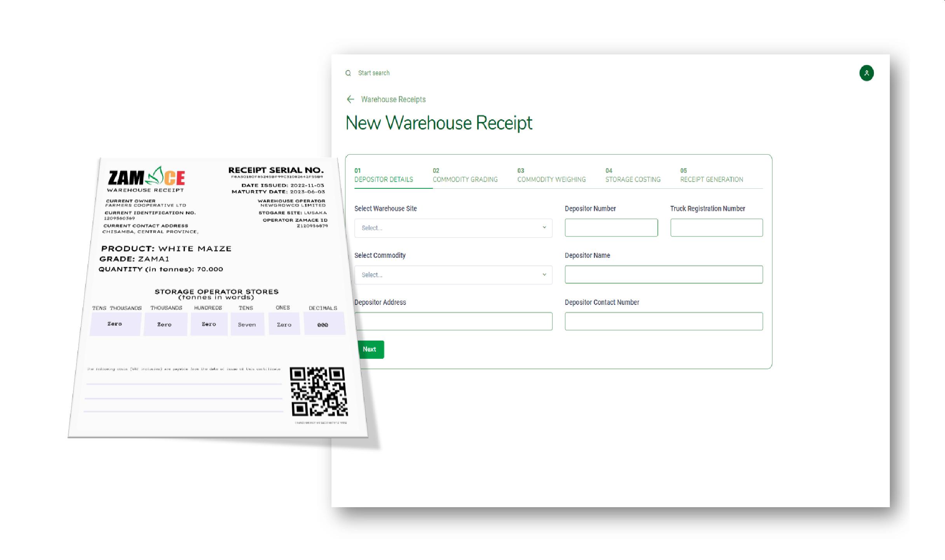Go back to Warehouse Receipts
Viewport: 945px width, 560px height.
coord(393,99)
